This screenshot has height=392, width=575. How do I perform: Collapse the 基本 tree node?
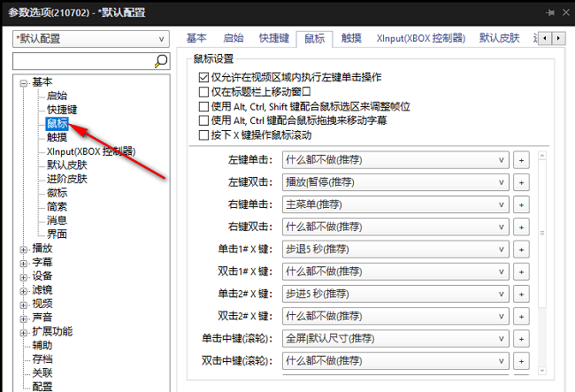24,83
